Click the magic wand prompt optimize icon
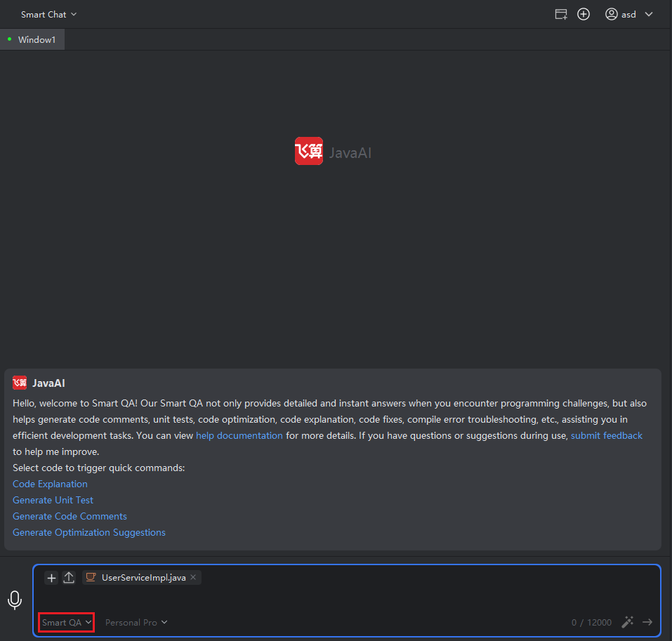The width and height of the screenshot is (672, 641). coord(628,622)
